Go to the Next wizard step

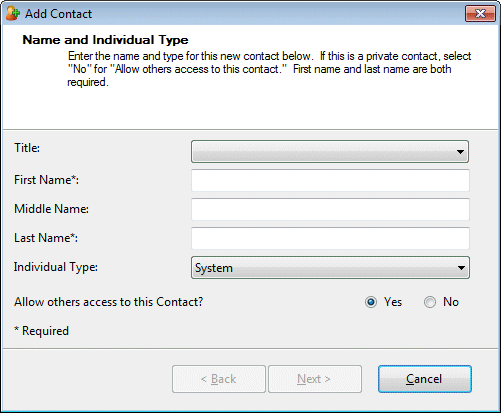pos(315,379)
